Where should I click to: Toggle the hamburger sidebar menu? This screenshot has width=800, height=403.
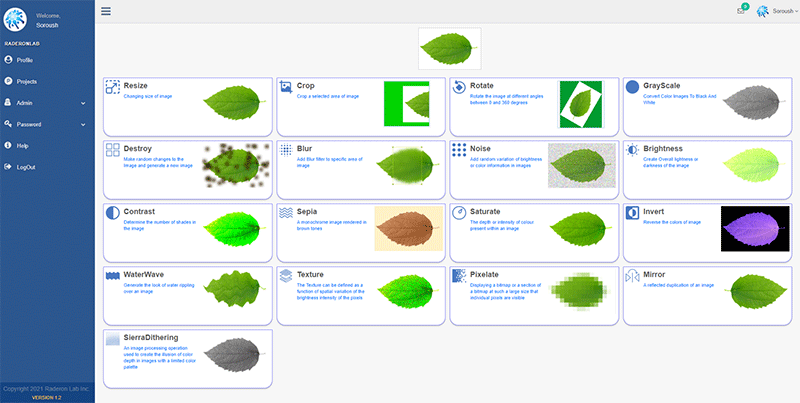[106, 11]
